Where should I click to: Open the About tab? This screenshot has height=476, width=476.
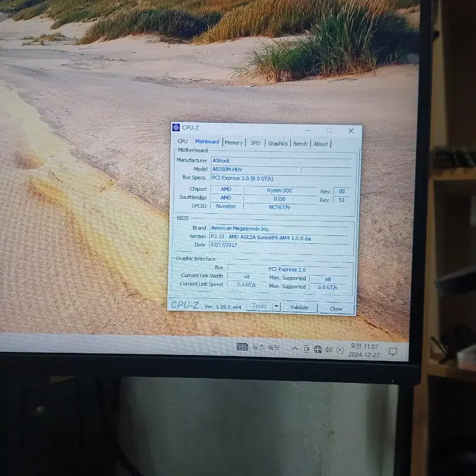(321, 144)
